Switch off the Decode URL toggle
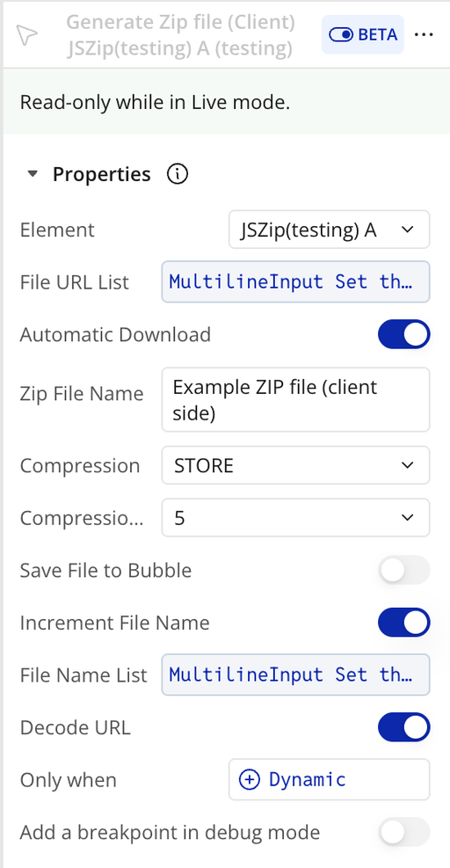This screenshot has height=868, width=450. click(404, 726)
